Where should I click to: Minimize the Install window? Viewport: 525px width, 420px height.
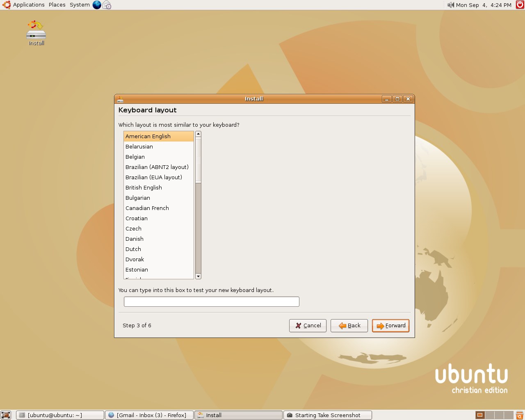click(386, 99)
